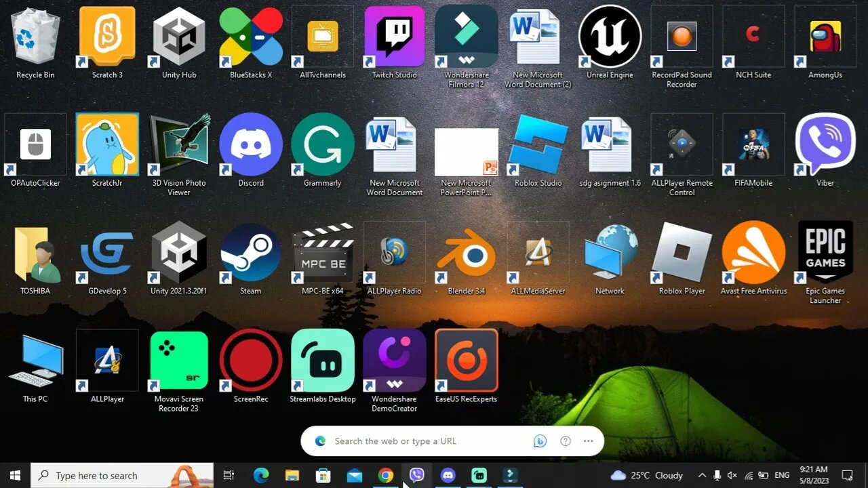Open the Mail app from the taskbar
868x488 pixels.
click(x=355, y=476)
